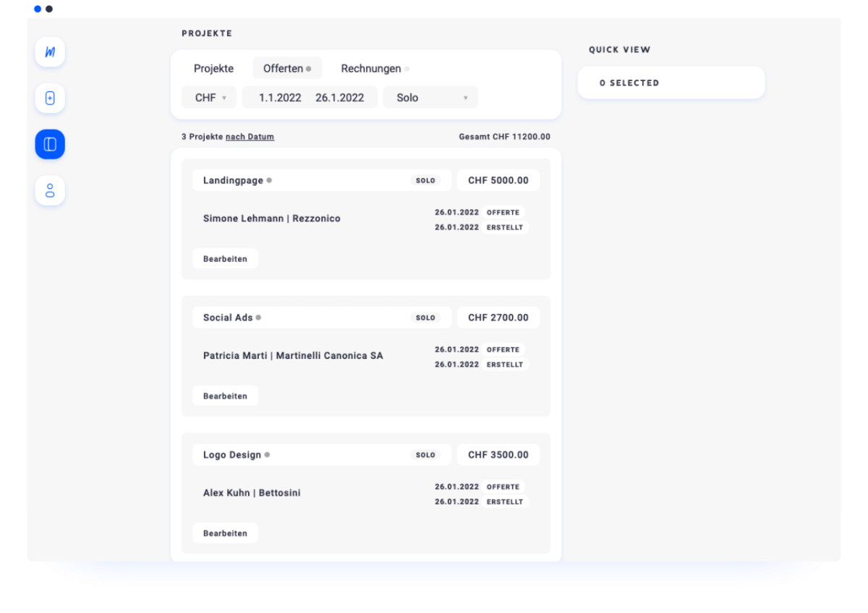Open the Rechnungen tab
868x613 pixels.
(x=371, y=69)
